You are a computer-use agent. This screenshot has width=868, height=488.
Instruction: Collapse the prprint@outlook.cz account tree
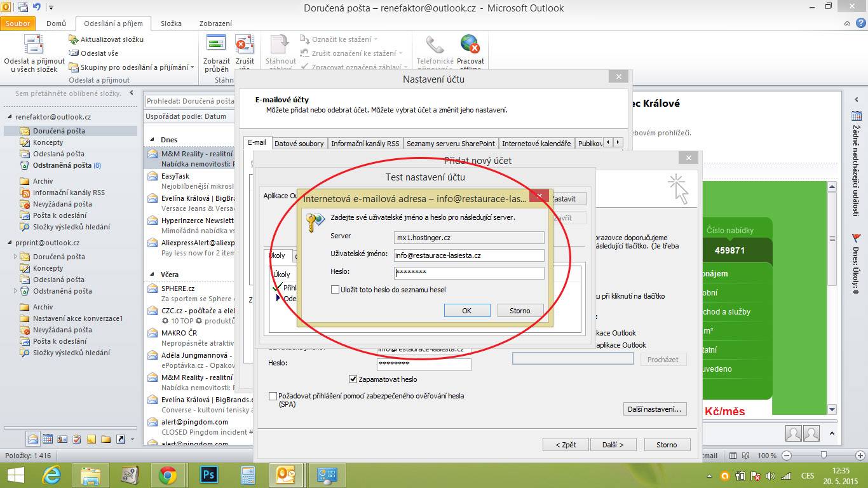click(10, 243)
